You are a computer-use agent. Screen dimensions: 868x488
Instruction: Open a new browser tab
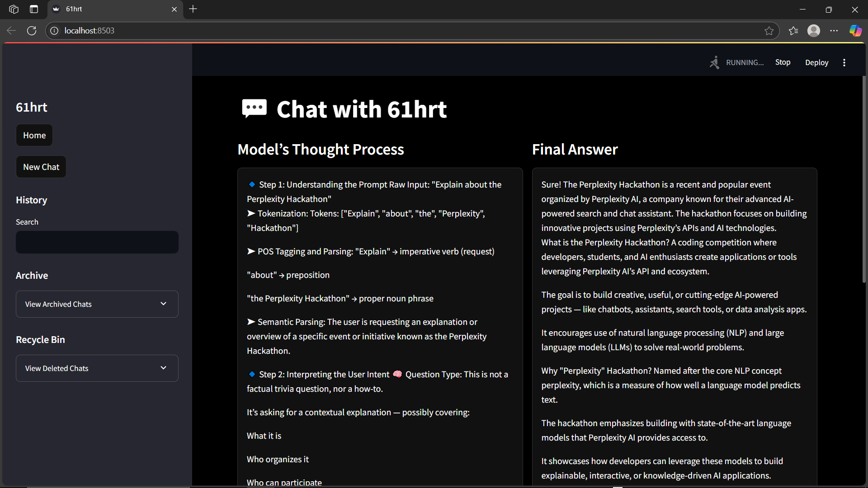pos(193,9)
